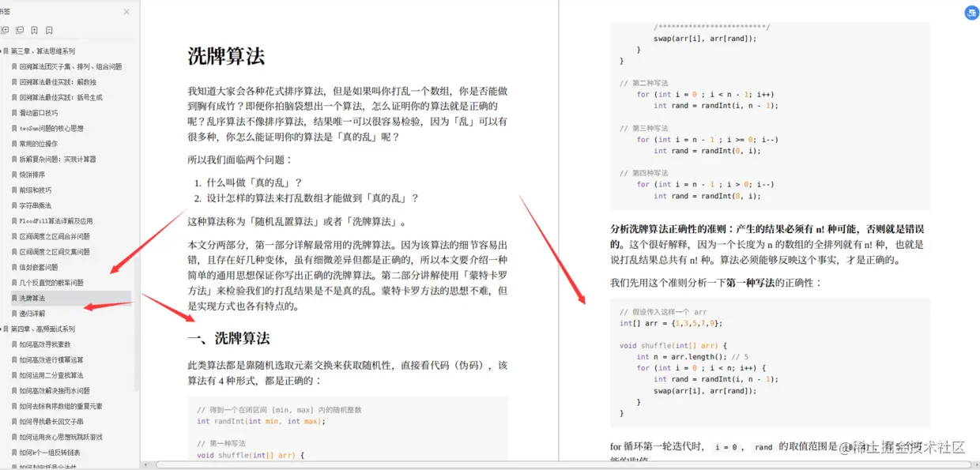The image size is (980, 470).
Task: Jump to bookmark 滑动窗口技巧
Action: click(39, 113)
